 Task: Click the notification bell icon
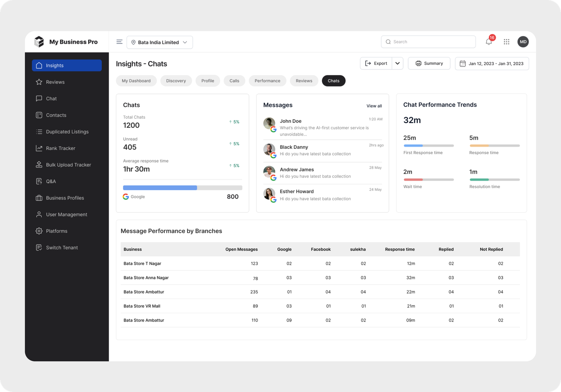click(x=488, y=42)
